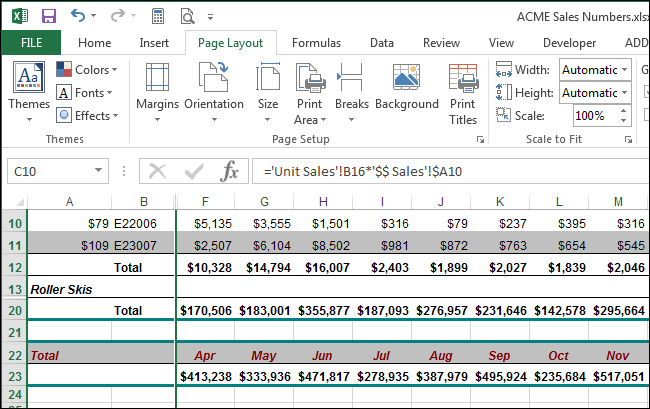Click the Print Area icon
This screenshot has width=650, height=409.
(x=307, y=88)
